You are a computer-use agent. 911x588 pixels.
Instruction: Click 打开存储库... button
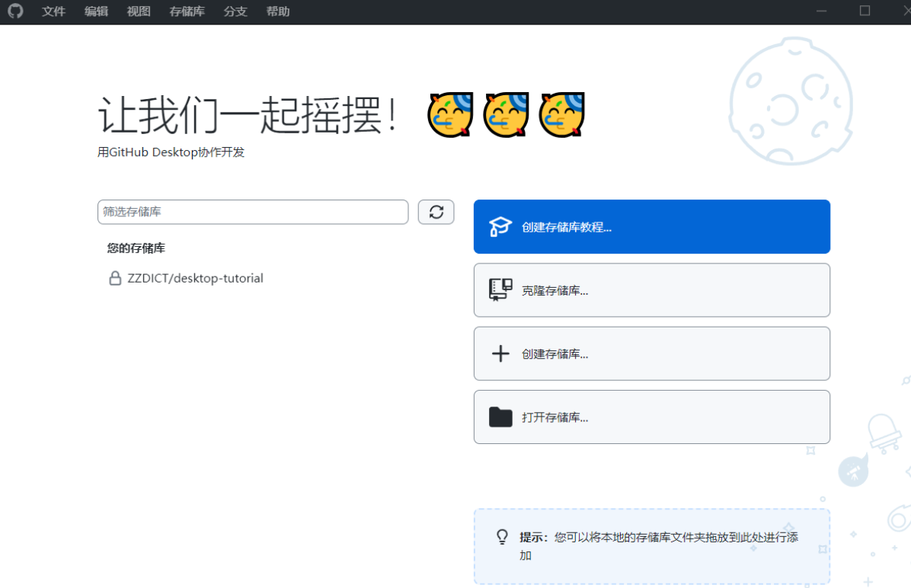click(651, 417)
